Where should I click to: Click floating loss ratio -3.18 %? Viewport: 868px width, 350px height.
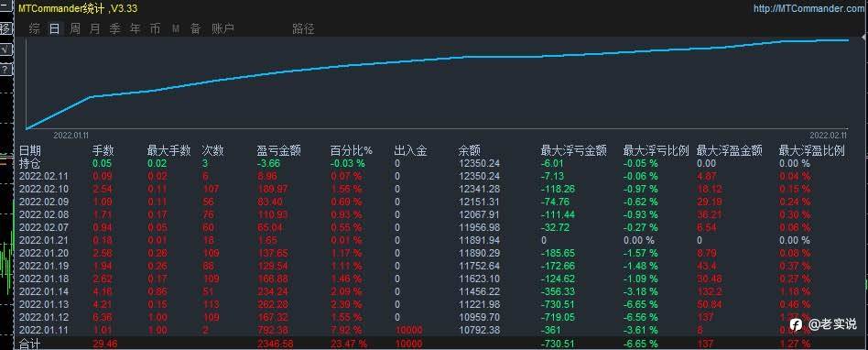point(641,291)
